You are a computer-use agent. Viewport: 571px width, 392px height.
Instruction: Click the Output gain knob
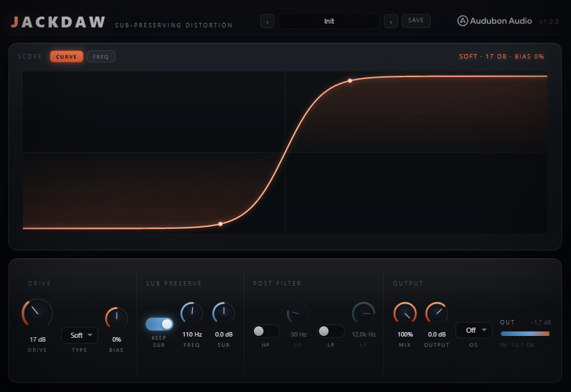coord(436,313)
